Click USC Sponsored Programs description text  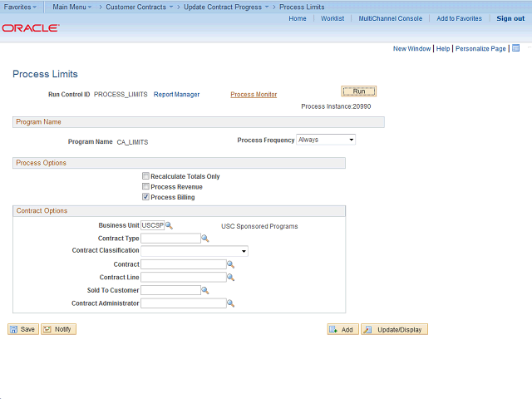pyautogui.click(x=259, y=226)
